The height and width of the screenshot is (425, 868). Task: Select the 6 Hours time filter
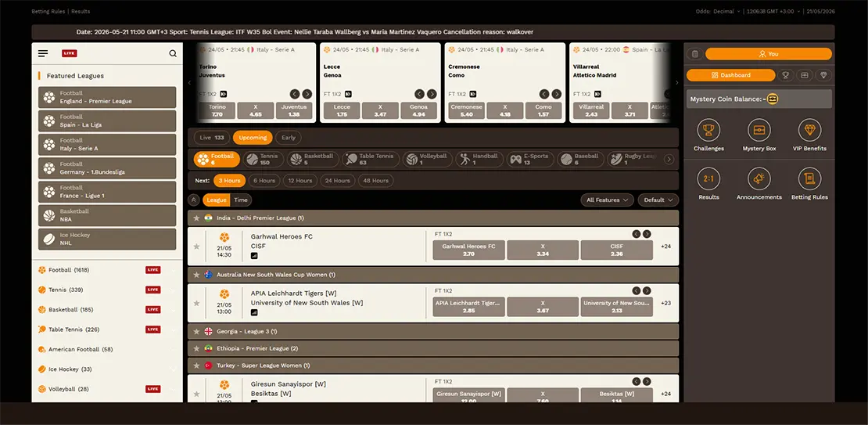pos(264,181)
